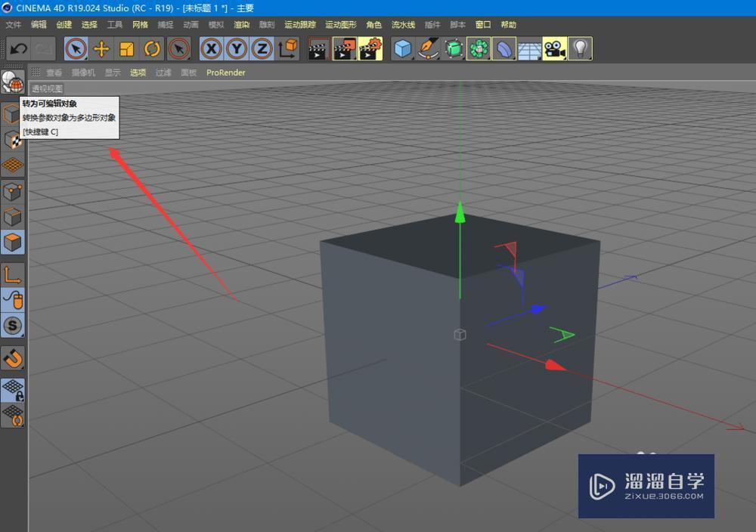Render the active view
The height and width of the screenshot is (532, 756).
coord(319,48)
